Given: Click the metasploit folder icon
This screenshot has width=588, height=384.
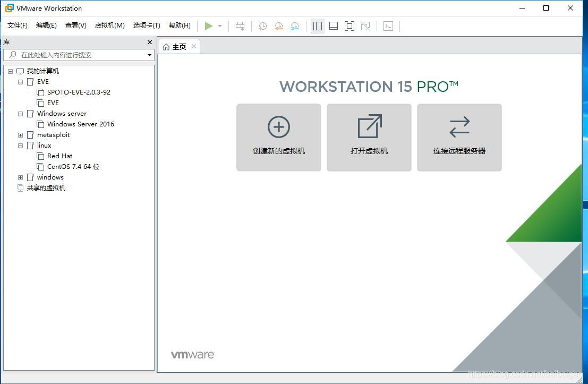Looking at the screenshot, I should click(30, 134).
